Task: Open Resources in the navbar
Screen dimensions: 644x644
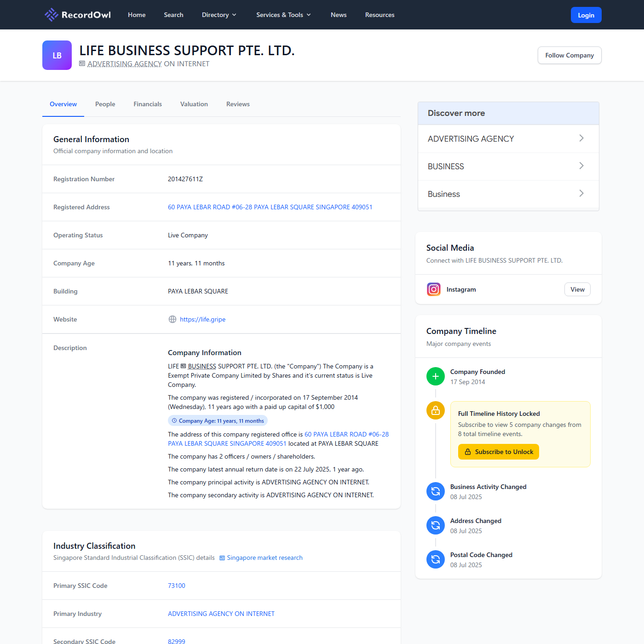Action: pos(379,15)
